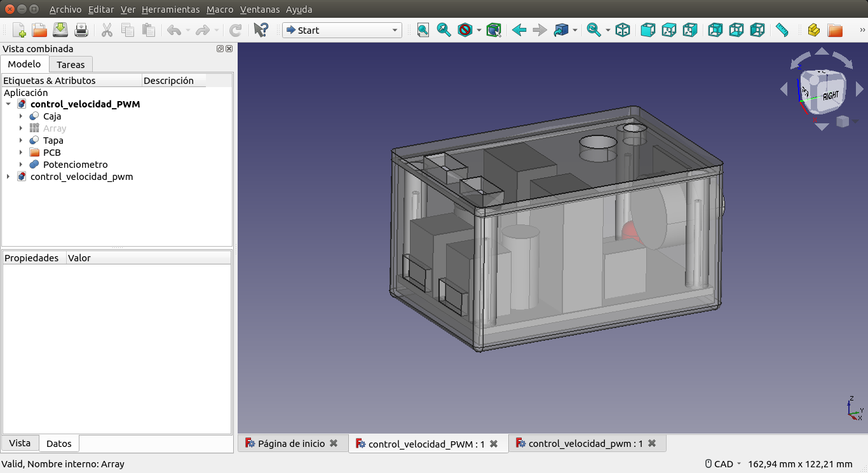Click the yellow Create Part icon
Viewport: 868px width, 473px height.
point(813,30)
